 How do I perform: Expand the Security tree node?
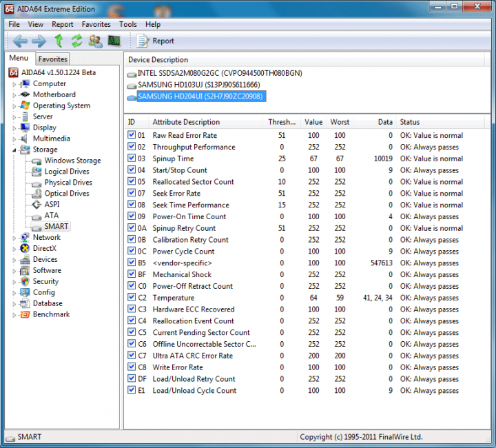point(14,282)
